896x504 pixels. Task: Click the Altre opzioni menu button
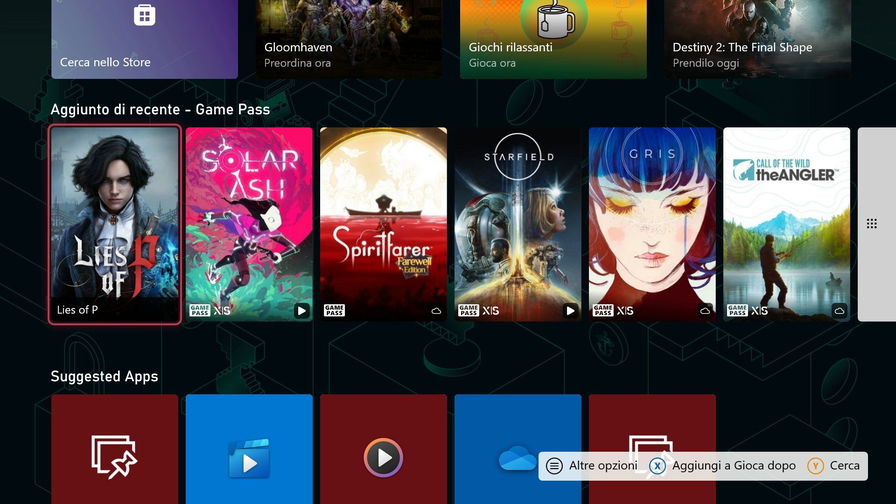pos(591,466)
